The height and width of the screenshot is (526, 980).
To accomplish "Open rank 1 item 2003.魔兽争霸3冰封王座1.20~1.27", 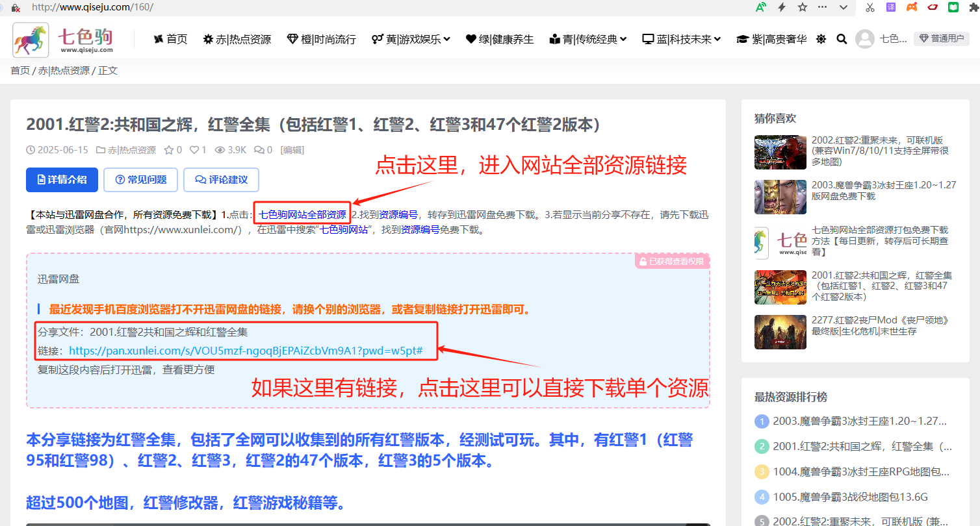I will click(860, 421).
